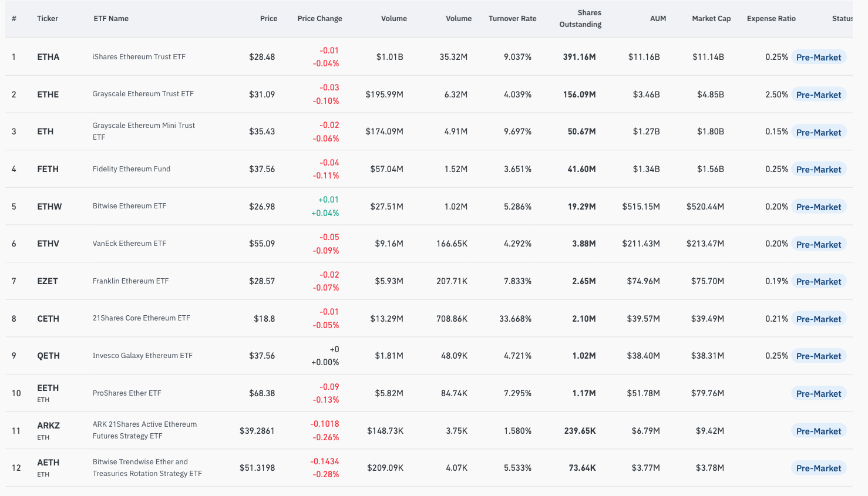Viewport: 868px width, 496px height.
Task: Open the ETHA ticker row
Action: pos(48,57)
